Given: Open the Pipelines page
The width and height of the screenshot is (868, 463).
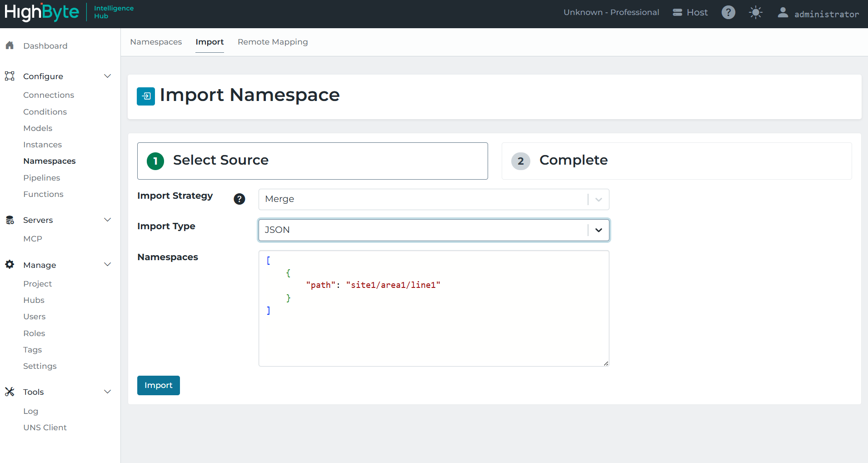Looking at the screenshot, I should 41,177.
